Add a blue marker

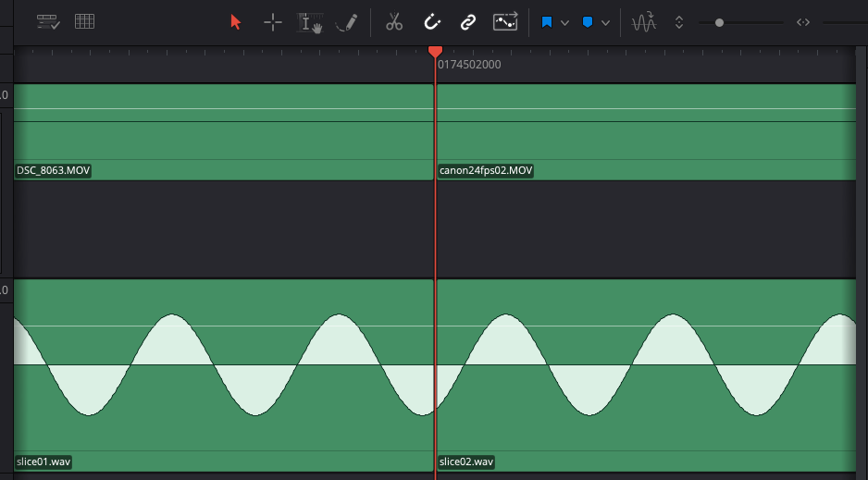tap(588, 22)
